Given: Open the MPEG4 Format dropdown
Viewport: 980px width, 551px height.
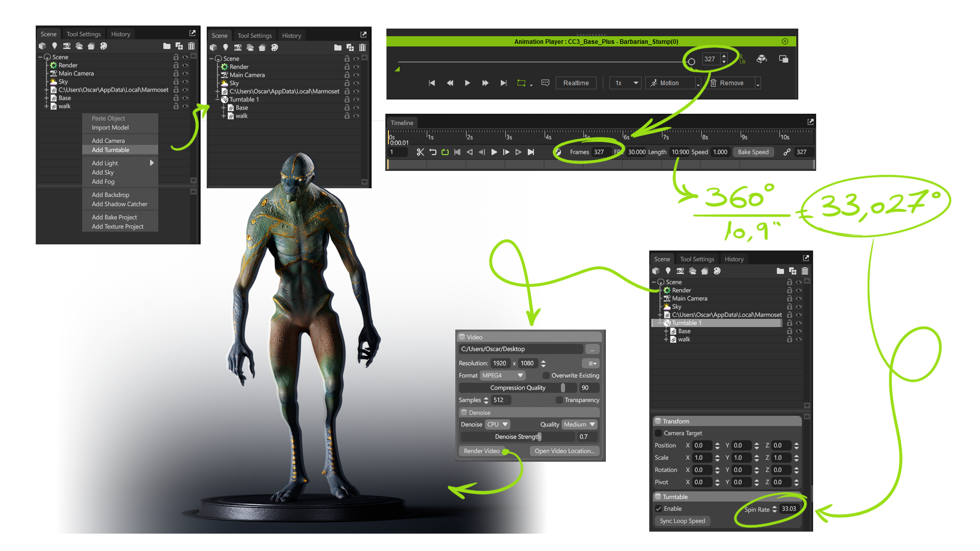Looking at the screenshot, I should 503,375.
